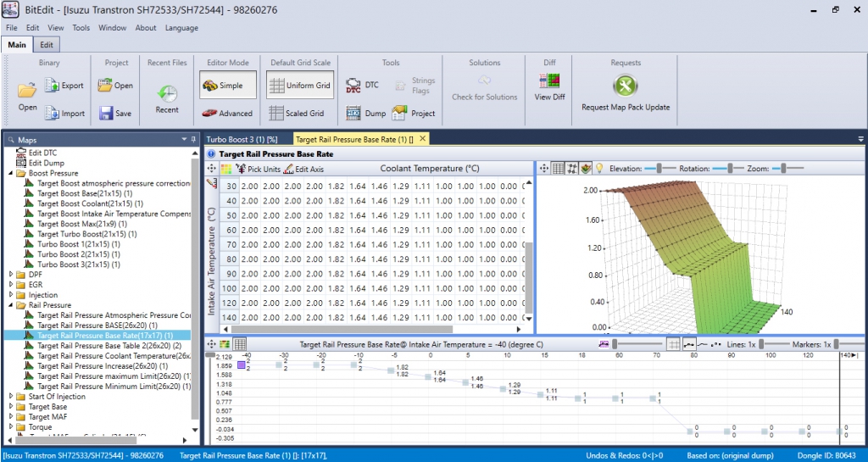The height and width of the screenshot is (462, 868).
Task: Click the color heat-map icon in the table toolbar
Action: [225, 169]
